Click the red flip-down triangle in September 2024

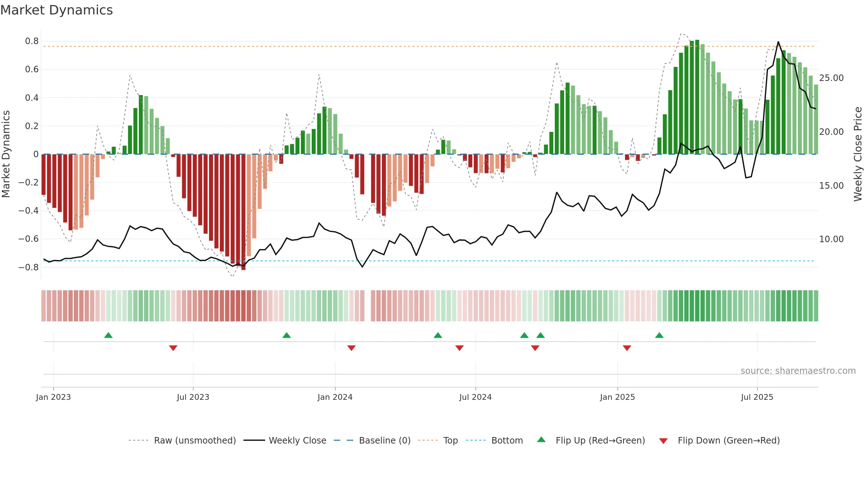point(535,348)
